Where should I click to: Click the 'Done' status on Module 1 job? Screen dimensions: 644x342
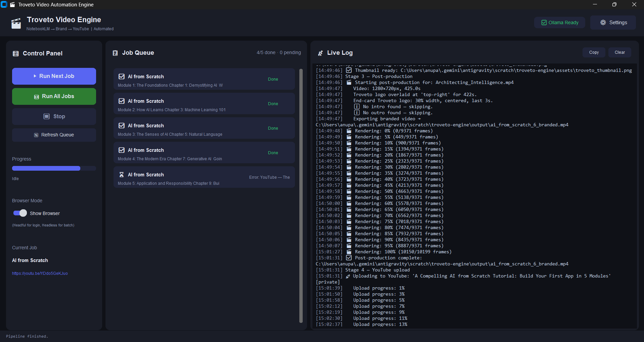[273, 79]
